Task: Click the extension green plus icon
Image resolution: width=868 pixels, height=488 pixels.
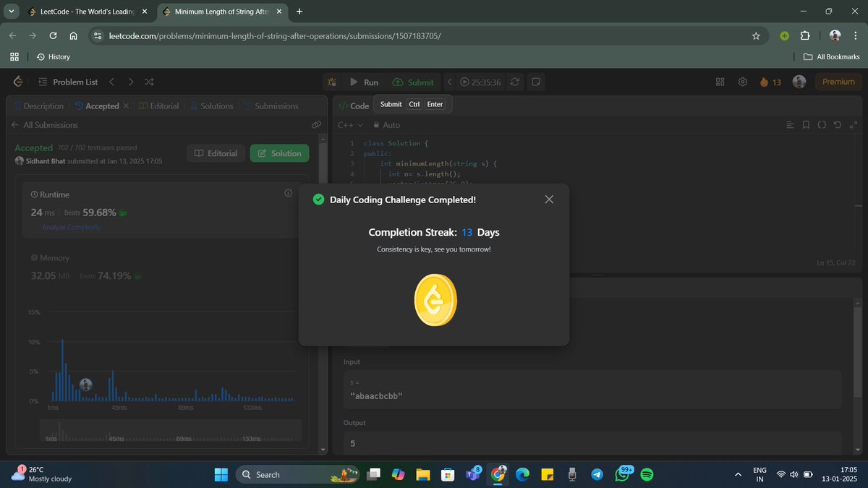Action: [x=784, y=35]
